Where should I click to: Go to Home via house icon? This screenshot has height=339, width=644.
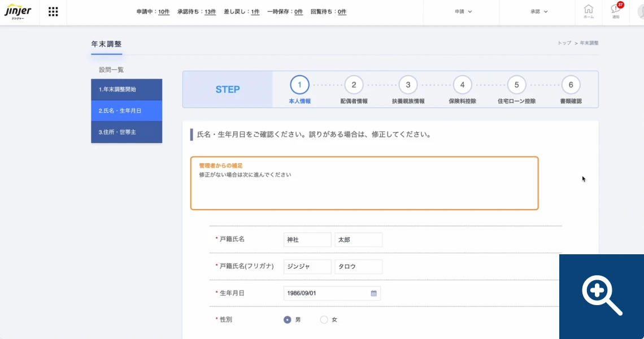point(589,11)
